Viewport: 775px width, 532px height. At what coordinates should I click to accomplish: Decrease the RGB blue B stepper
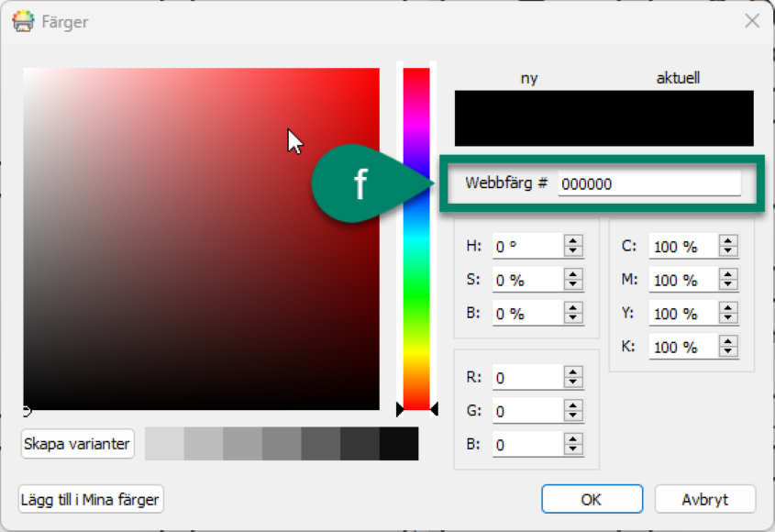coord(573,449)
